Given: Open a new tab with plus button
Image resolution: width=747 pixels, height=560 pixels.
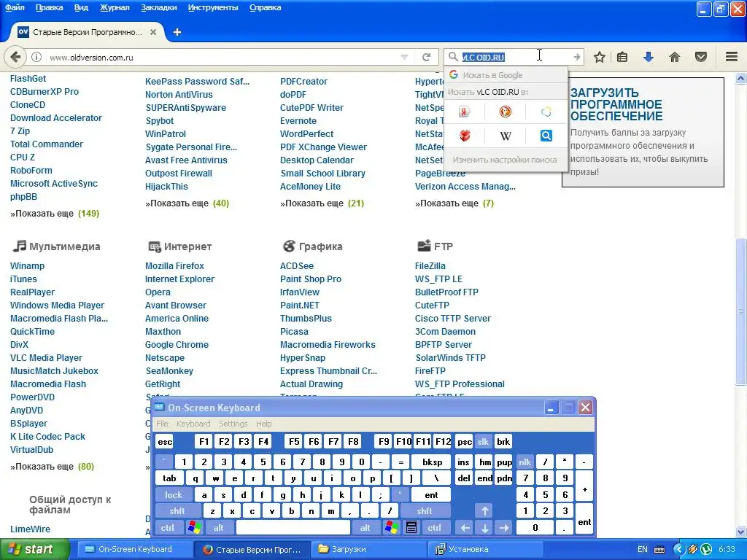Looking at the screenshot, I should pos(177,32).
